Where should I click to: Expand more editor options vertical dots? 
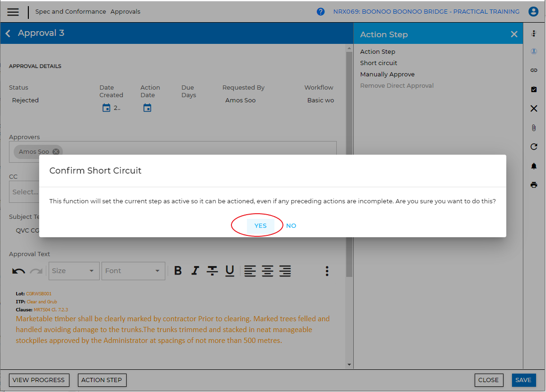(x=327, y=271)
